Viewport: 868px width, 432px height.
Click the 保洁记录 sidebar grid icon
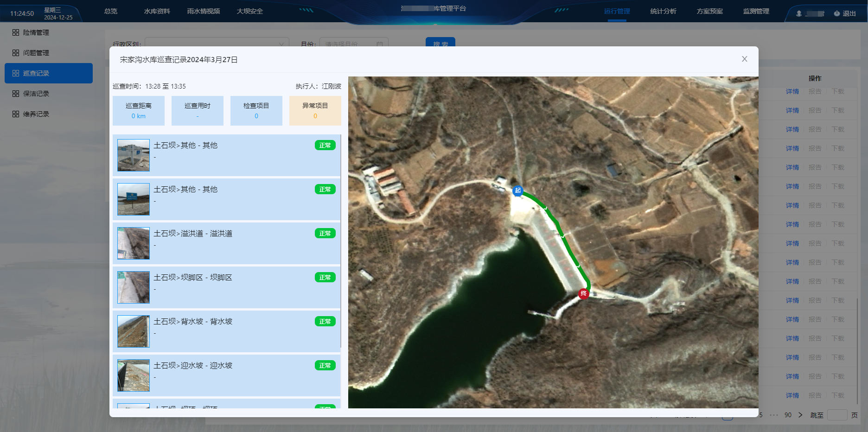16,94
